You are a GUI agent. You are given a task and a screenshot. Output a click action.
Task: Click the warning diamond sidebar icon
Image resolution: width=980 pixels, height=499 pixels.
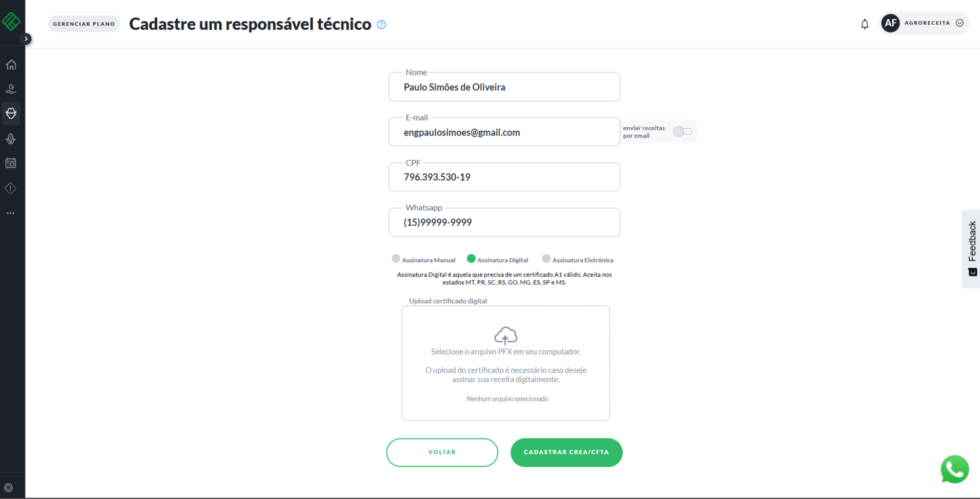pyautogui.click(x=11, y=188)
